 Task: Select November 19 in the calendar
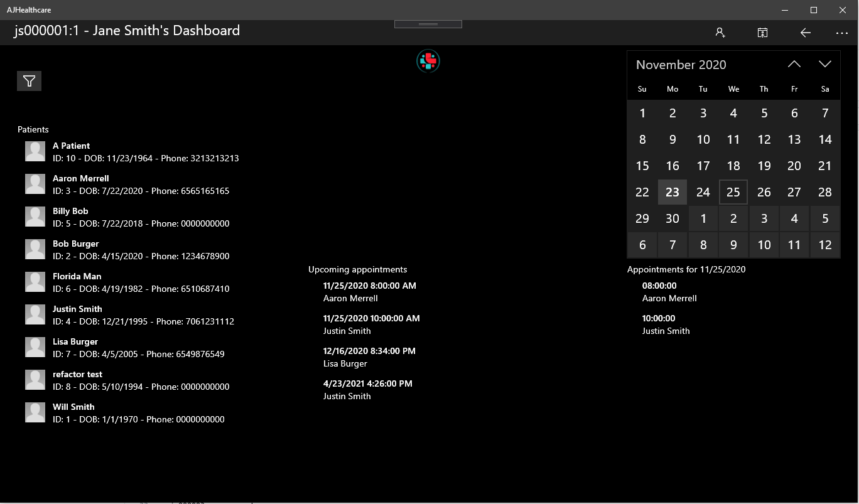pyautogui.click(x=764, y=166)
